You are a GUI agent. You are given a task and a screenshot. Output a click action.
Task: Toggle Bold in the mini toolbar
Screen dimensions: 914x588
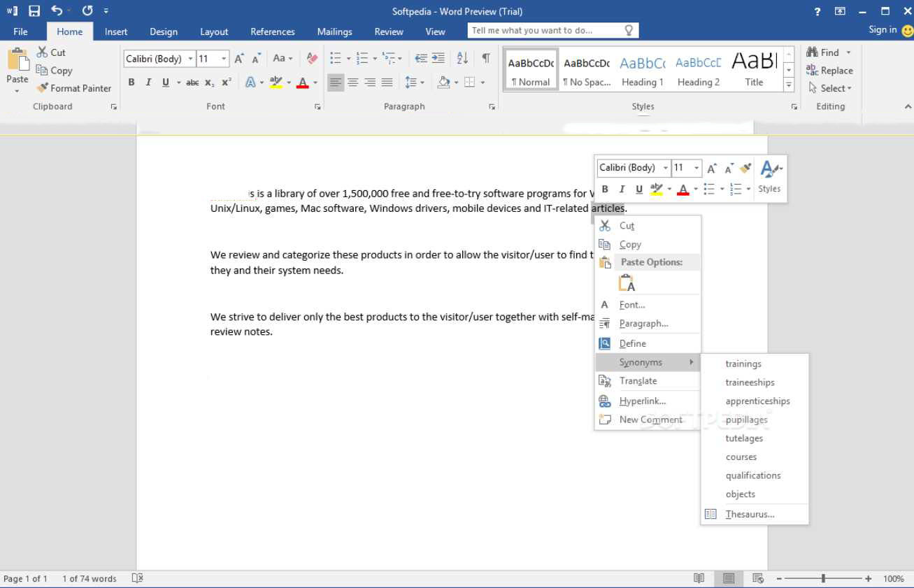click(x=605, y=189)
